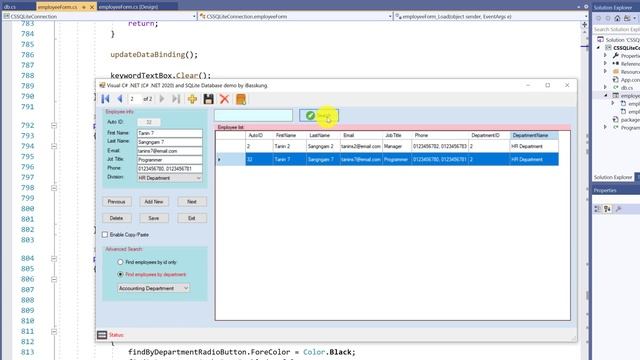
Task: Select Solution Explorer bottom tab
Action: (x=613, y=177)
